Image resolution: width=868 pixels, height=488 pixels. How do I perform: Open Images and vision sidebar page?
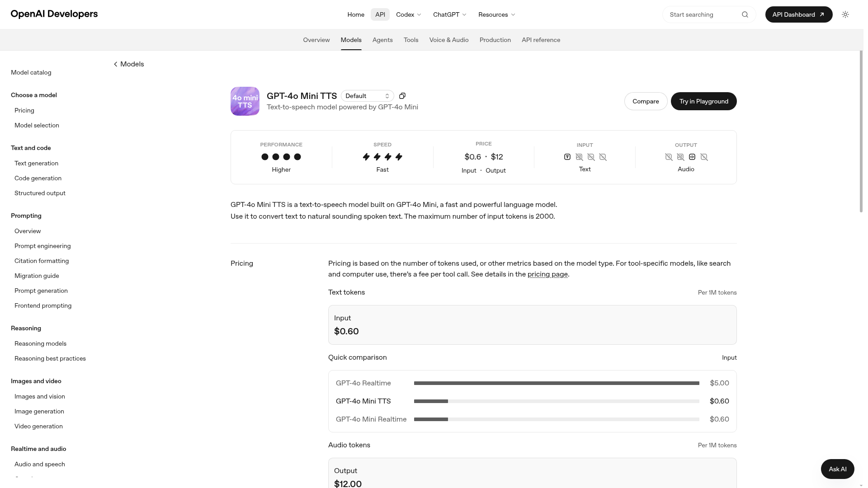click(40, 396)
